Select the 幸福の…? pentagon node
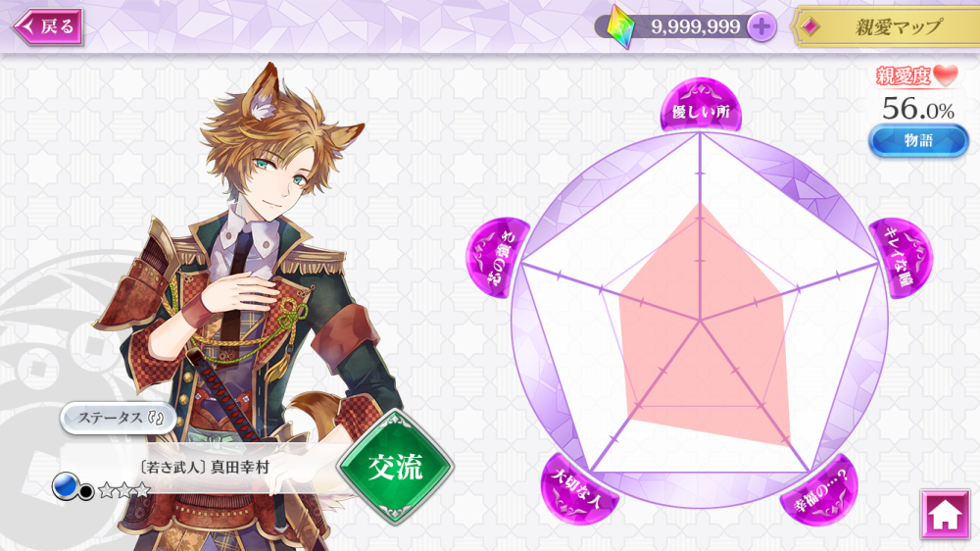 820,491
